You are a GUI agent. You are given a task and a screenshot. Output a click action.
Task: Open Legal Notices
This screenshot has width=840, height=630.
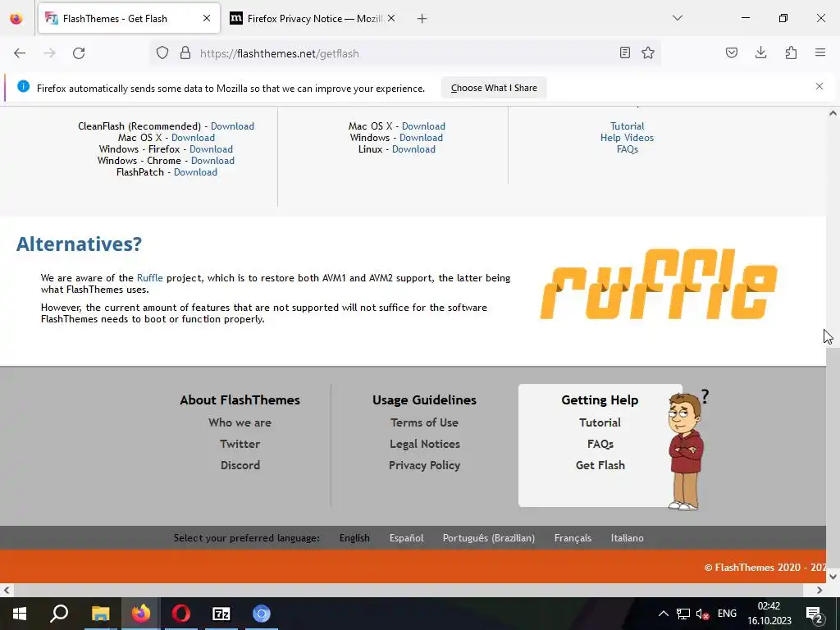[425, 444]
